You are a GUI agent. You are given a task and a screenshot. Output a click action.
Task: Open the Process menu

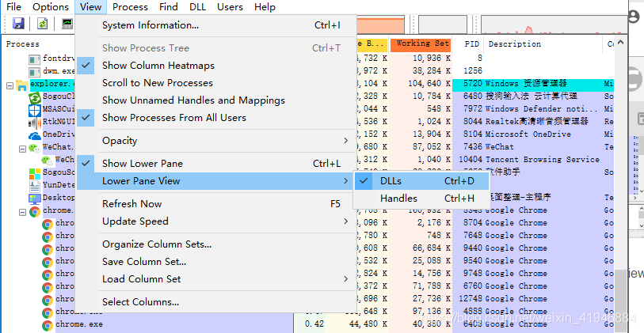tap(130, 7)
